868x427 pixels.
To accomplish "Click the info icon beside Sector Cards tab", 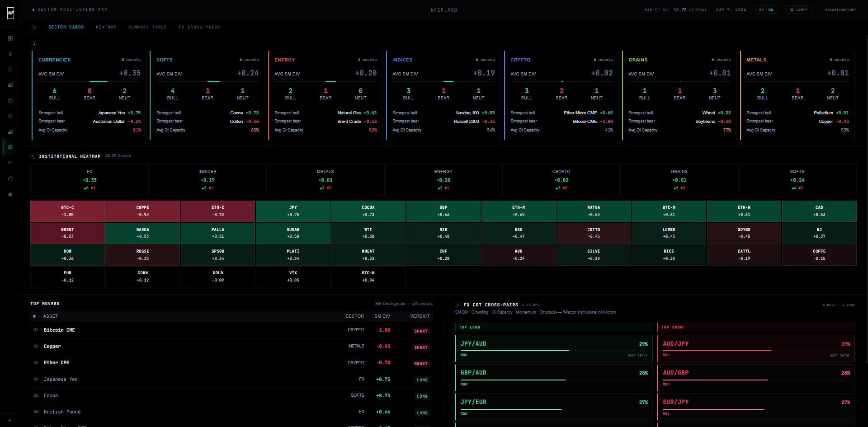I will (34, 28).
